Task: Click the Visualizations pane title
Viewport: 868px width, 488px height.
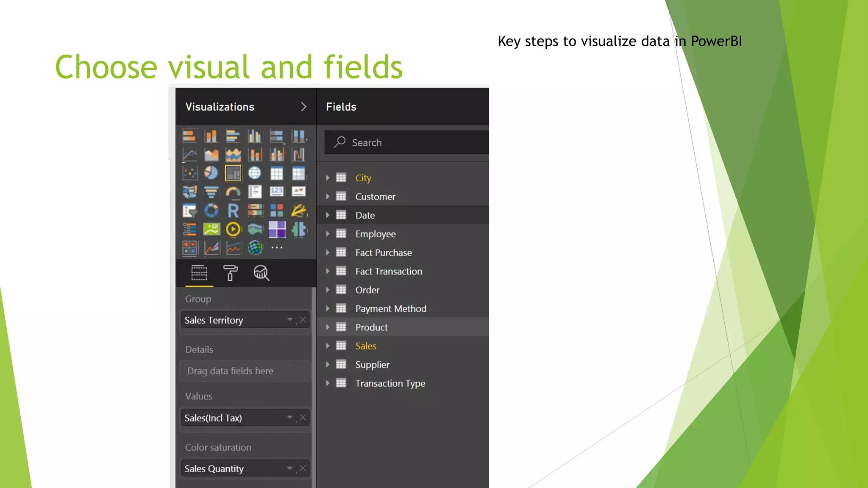Action: [220, 107]
